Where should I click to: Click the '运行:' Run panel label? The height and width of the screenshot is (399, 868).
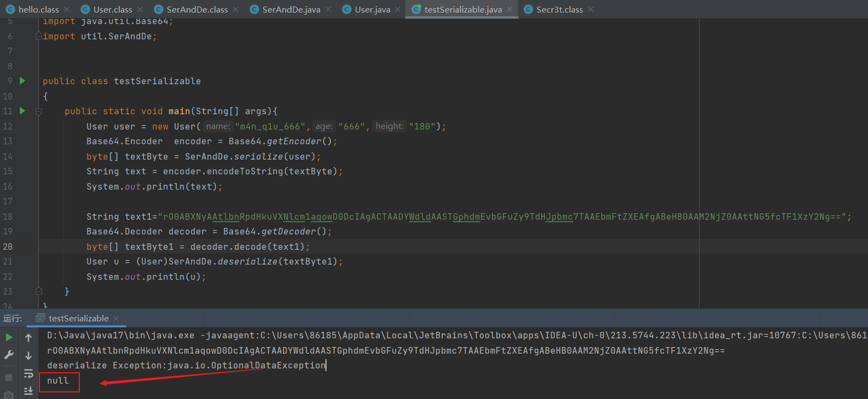click(x=13, y=318)
